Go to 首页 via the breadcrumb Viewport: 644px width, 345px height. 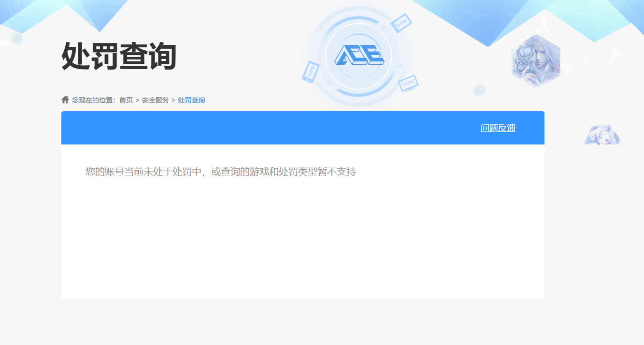tap(126, 100)
